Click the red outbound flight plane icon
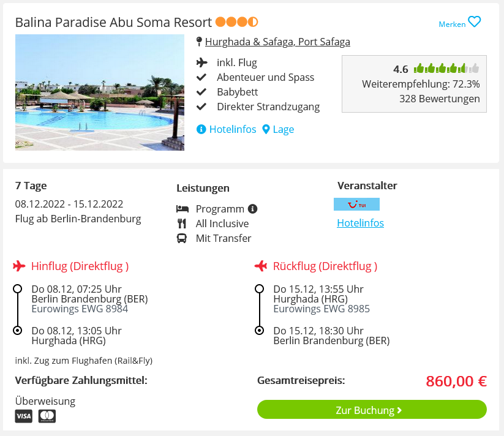The width and height of the screenshot is (504, 436). [20, 266]
